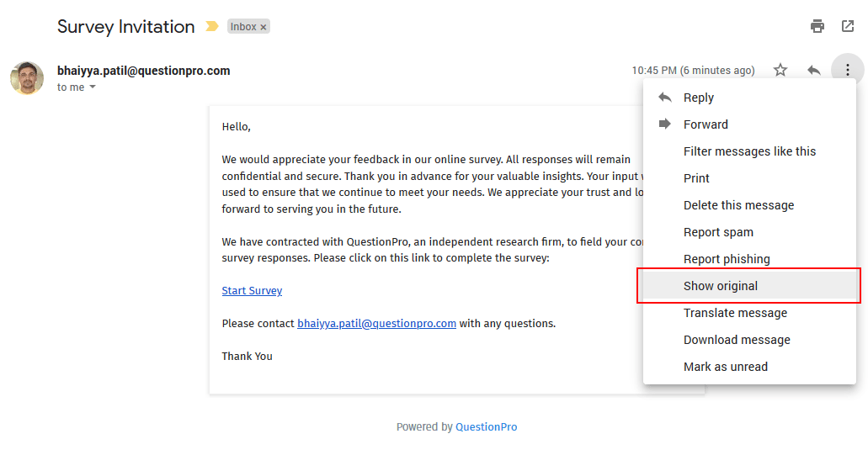Star this email message
Image resolution: width=868 pixels, height=455 pixels.
pyautogui.click(x=780, y=70)
